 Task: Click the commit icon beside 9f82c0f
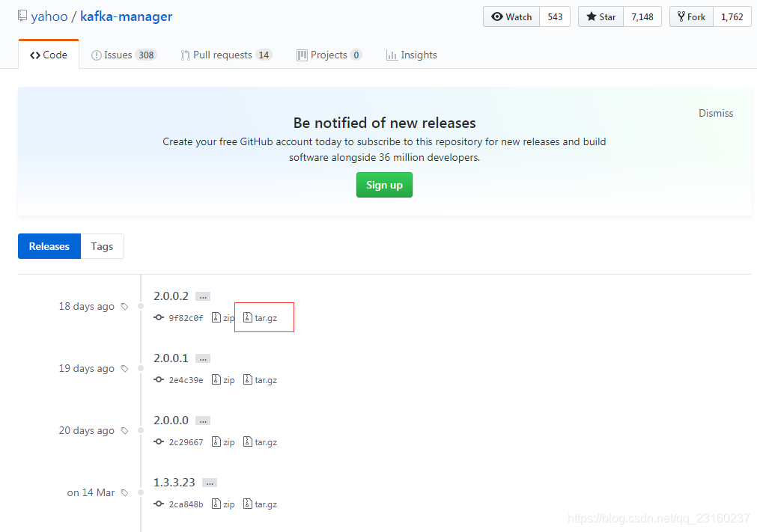point(158,317)
